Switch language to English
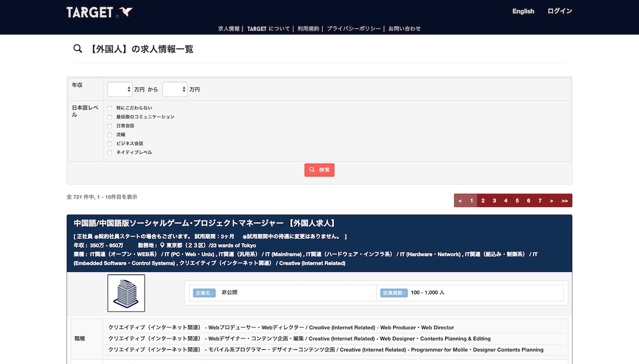 tap(523, 11)
